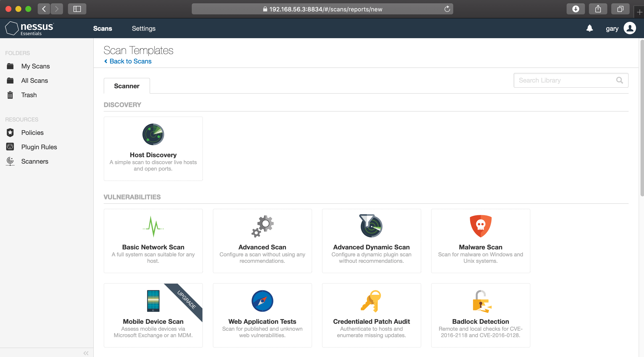Open the My Scans folder
Viewport: 644px width, 357px height.
tap(35, 66)
